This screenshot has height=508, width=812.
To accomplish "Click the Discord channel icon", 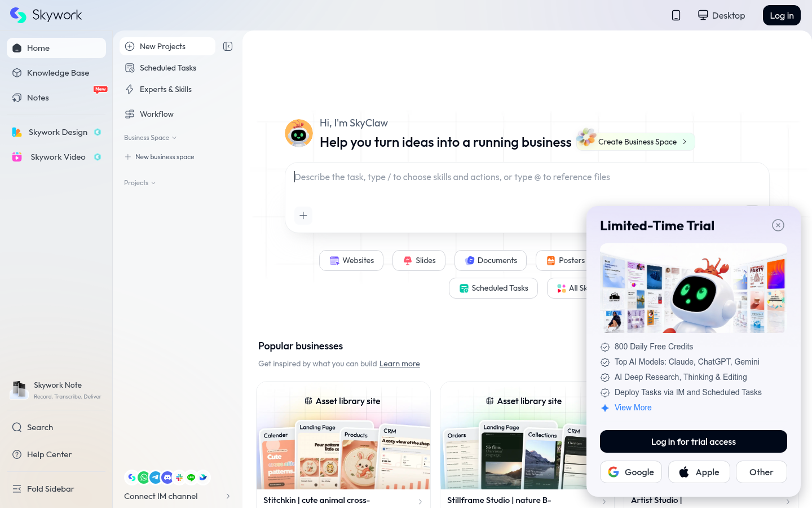I will click(x=167, y=478).
